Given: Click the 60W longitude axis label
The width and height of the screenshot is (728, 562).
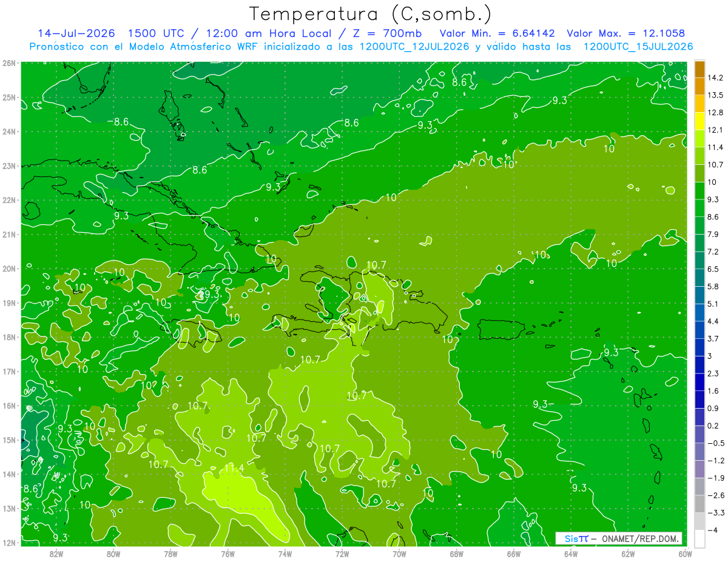Looking at the screenshot, I should tap(685, 554).
